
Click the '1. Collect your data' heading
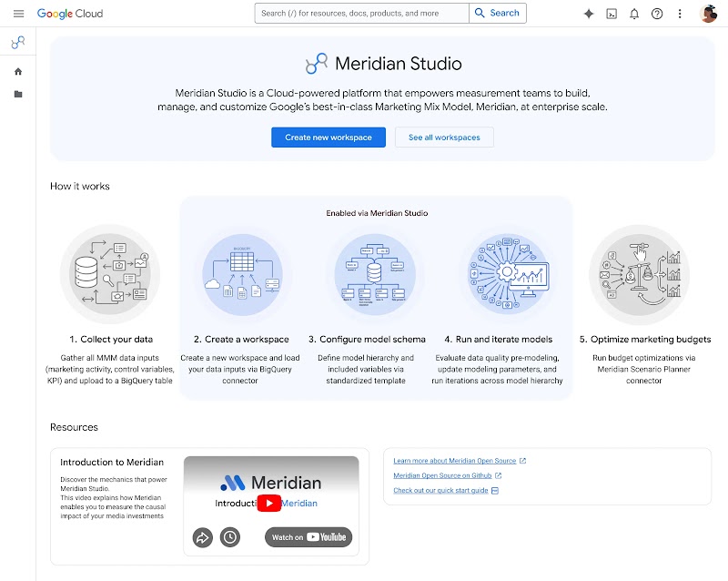[x=111, y=340]
